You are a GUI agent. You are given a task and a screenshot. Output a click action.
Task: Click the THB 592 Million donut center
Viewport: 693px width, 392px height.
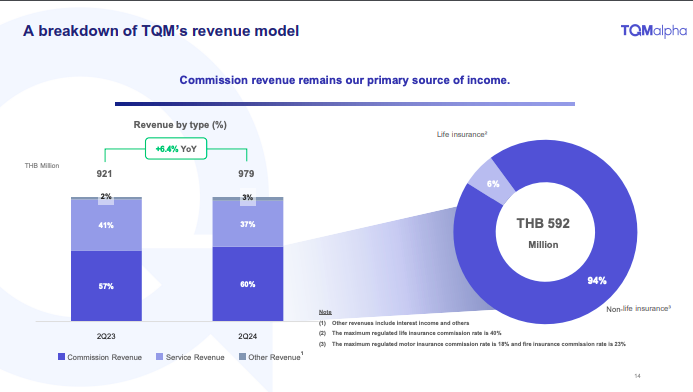tap(544, 233)
